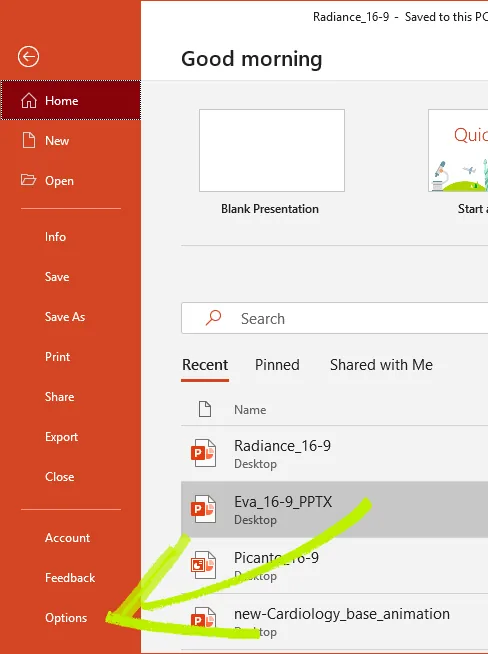Switch to the Pinned tab
Screen dimensions: 488x654
(277, 365)
